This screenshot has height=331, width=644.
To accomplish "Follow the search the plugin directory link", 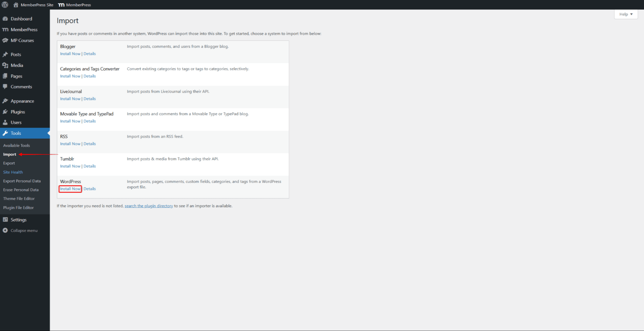I will [x=149, y=206].
